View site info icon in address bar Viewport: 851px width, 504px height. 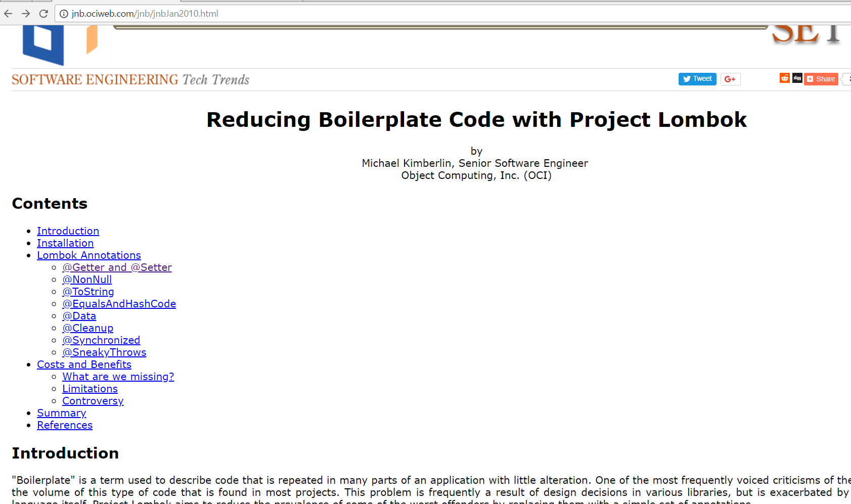pos(64,14)
